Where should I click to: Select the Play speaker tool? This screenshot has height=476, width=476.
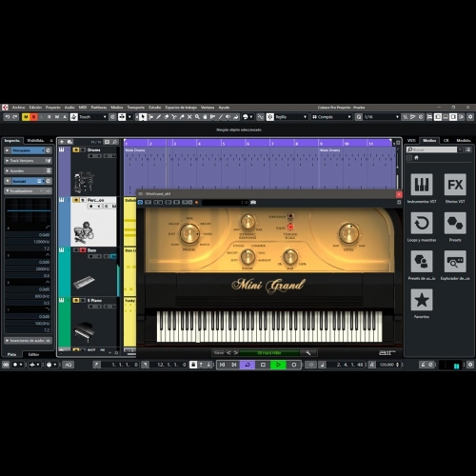pos(228,117)
